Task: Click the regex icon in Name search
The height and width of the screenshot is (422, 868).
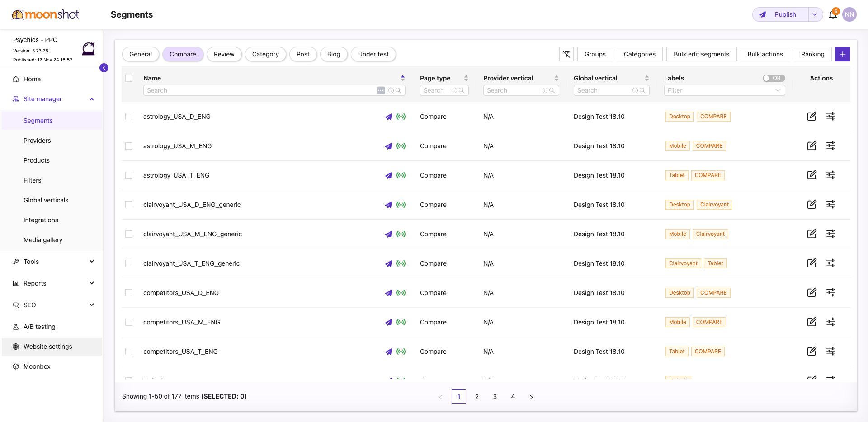Action: 381,90
